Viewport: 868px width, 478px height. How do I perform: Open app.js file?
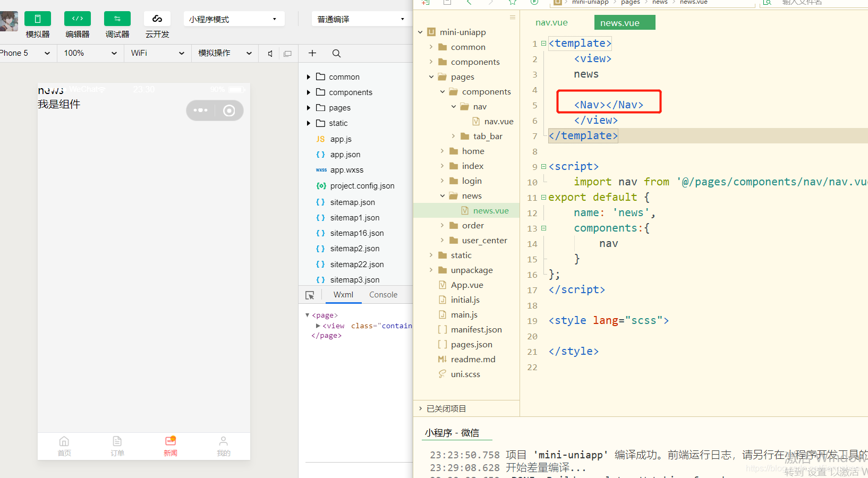click(341, 139)
